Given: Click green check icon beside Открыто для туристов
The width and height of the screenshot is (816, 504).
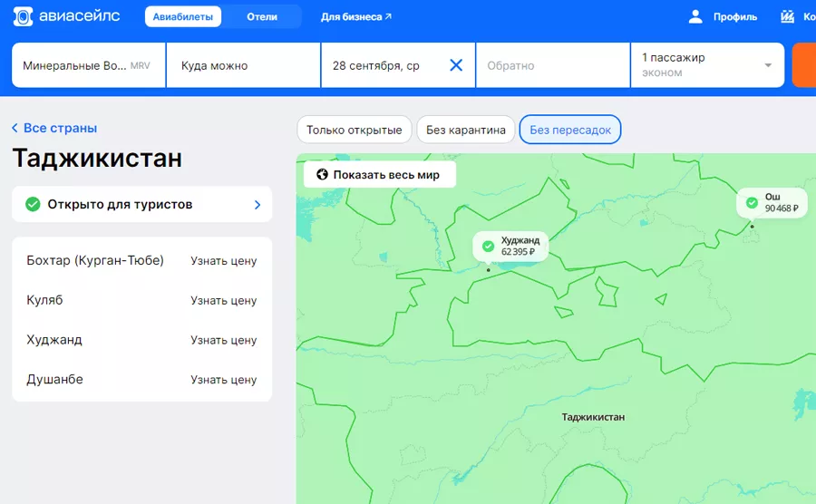Looking at the screenshot, I should [33, 204].
